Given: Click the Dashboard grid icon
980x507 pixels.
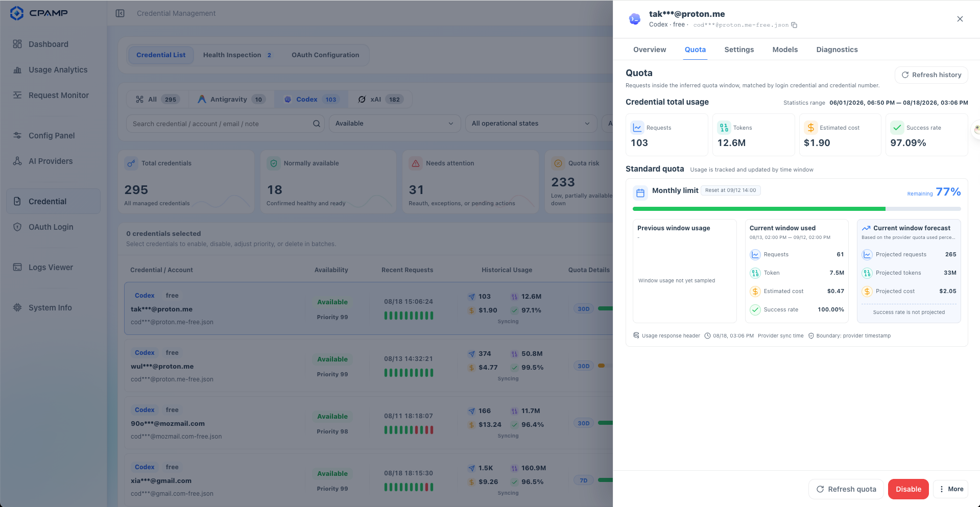Looking at the screenshot, I should click(17, 44).
